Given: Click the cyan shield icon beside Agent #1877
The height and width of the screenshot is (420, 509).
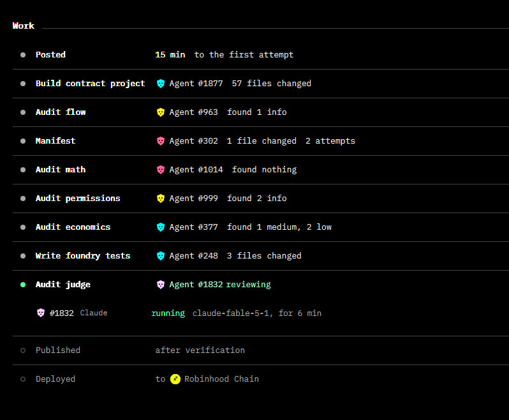Looking at the screenshot, I should (160, 84).
